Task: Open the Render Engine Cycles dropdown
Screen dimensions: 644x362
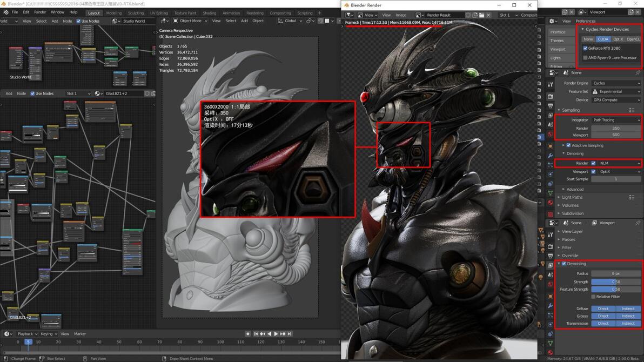Action: pyautogui.click(x=616, y=83)
